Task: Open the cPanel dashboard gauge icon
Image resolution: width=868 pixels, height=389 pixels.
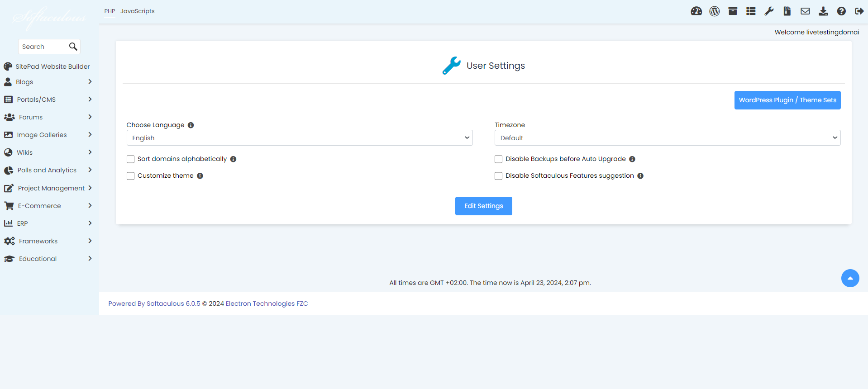Action: (696, 11)
